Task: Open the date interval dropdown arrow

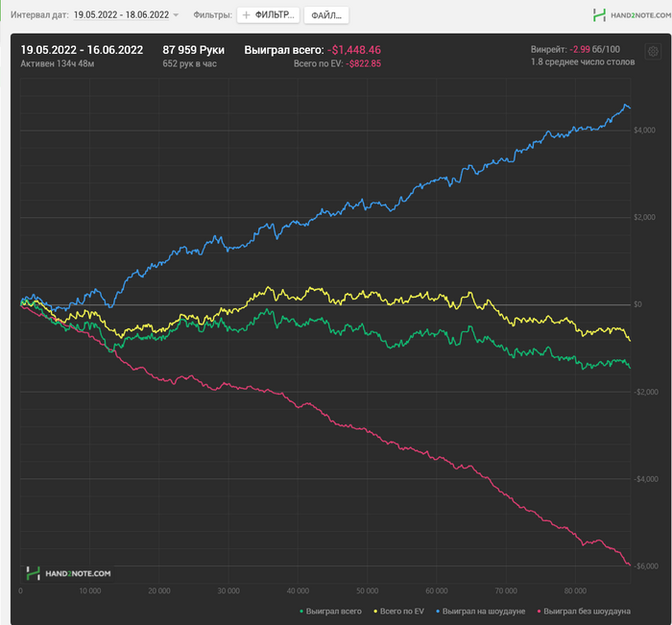Action: pos(176,15)
